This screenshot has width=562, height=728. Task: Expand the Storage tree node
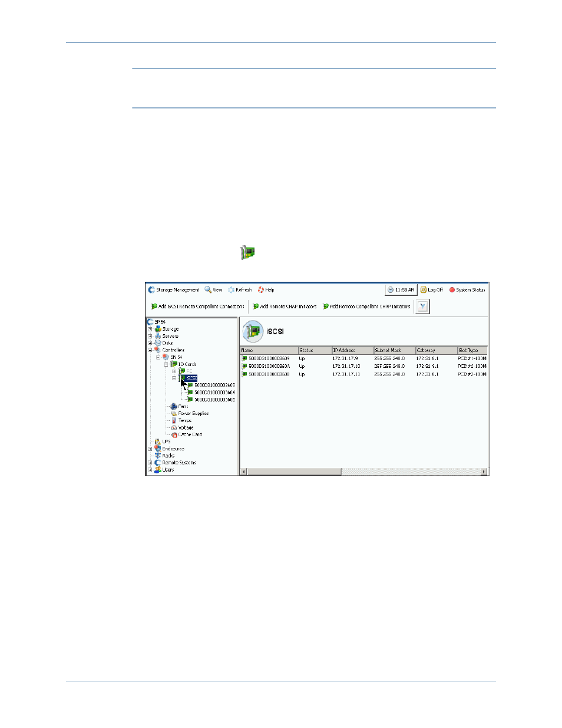pos(150,330)
